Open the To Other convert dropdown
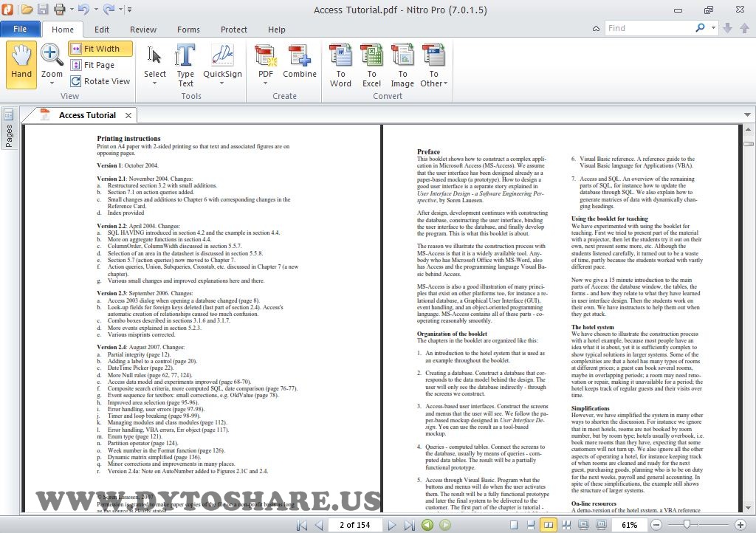Image resolution: width=756 pixels, height=533 pixels. pyautogui.click(x=433, y=66)
